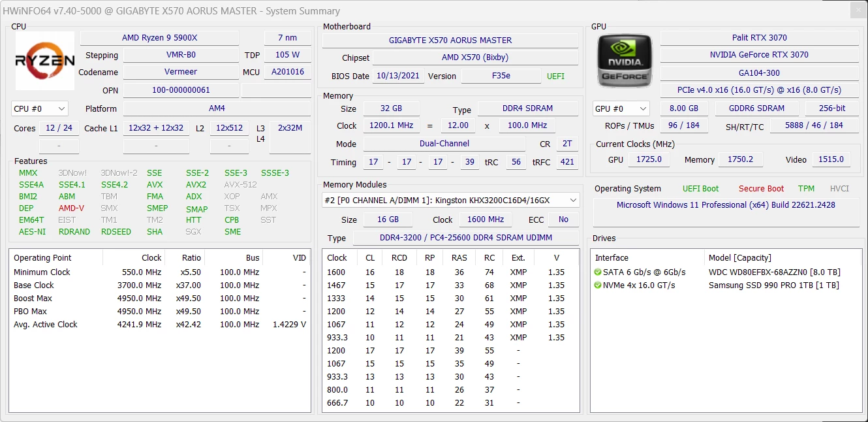Click the 8.00 GB VRAM field

(684, 108)
